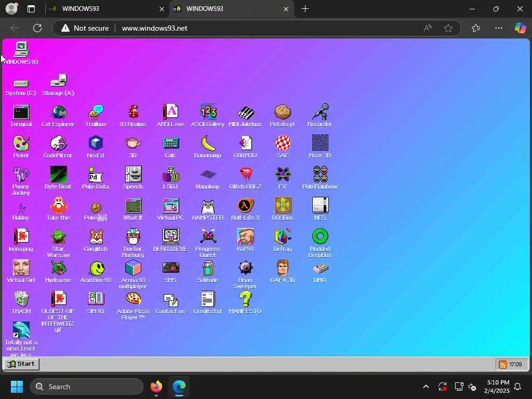The image size is (532, 399).
Task: Select the second WINDOWS93 browser tab
Action: tap(231, 9)
